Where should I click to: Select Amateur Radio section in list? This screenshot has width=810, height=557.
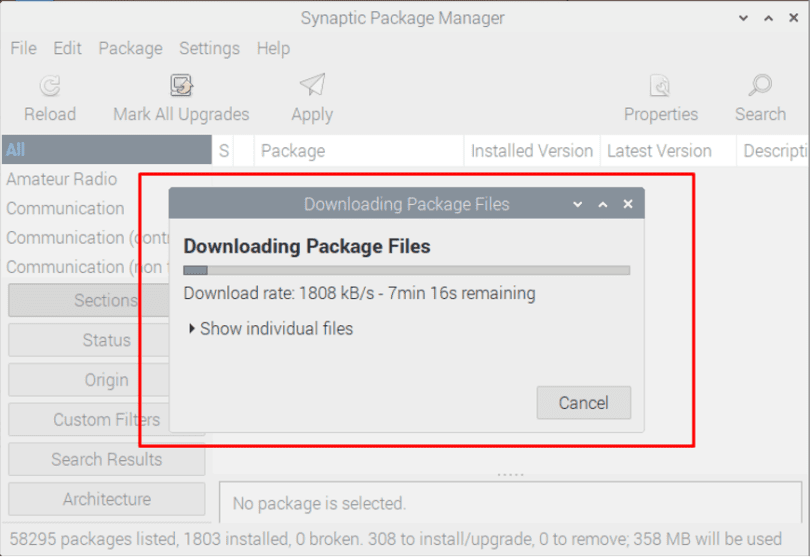coord(62,179)
